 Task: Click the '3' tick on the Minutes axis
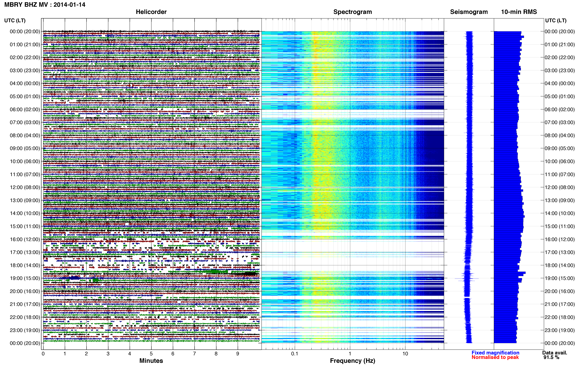pos(108,354)
